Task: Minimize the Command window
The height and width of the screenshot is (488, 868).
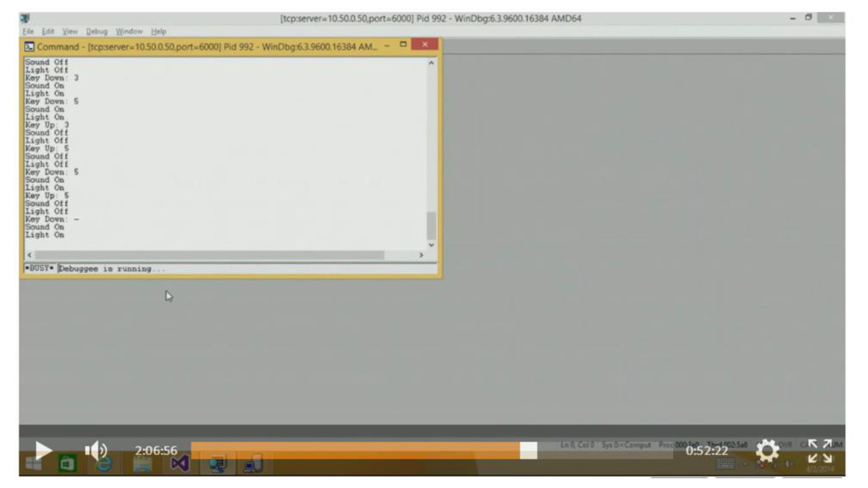Action: click(x=387, y=44)
